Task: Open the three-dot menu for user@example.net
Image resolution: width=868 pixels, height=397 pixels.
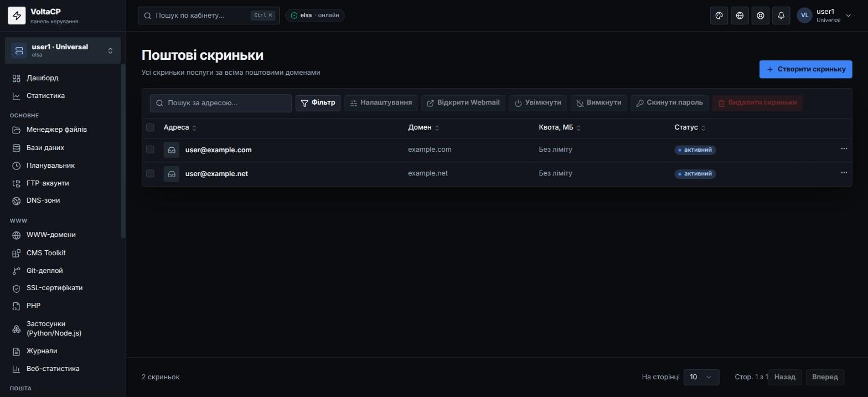Action: (844, 173)
